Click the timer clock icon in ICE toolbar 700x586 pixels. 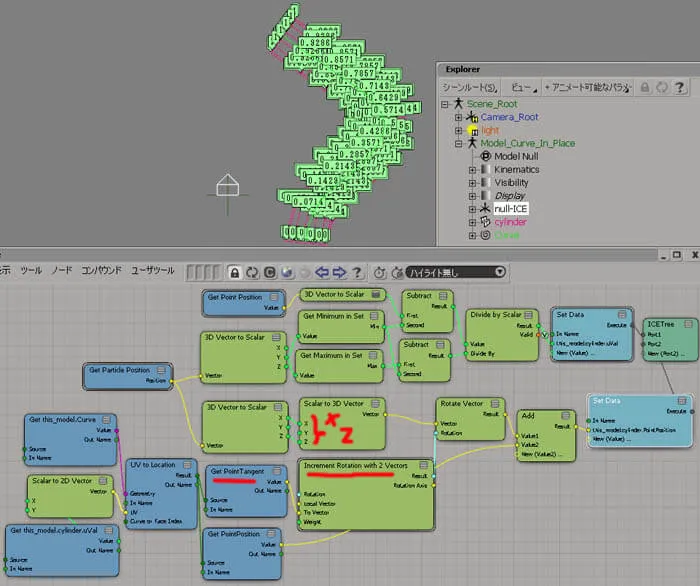[379, 272]
